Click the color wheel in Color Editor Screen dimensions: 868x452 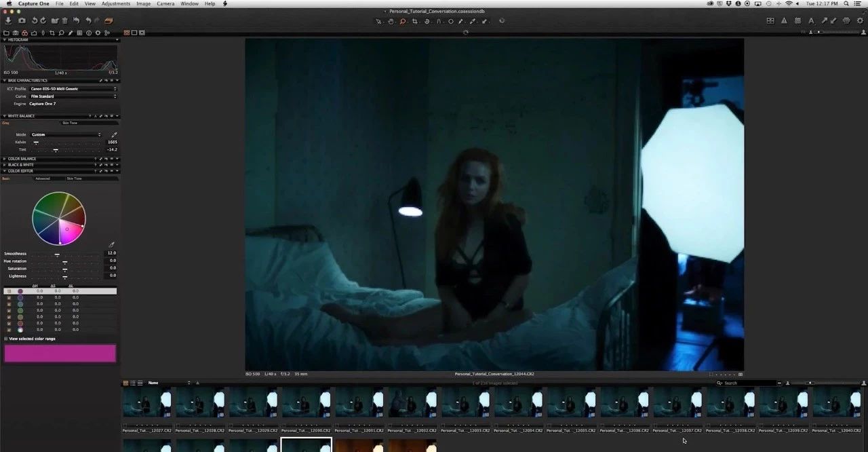[x=59, y=219]
